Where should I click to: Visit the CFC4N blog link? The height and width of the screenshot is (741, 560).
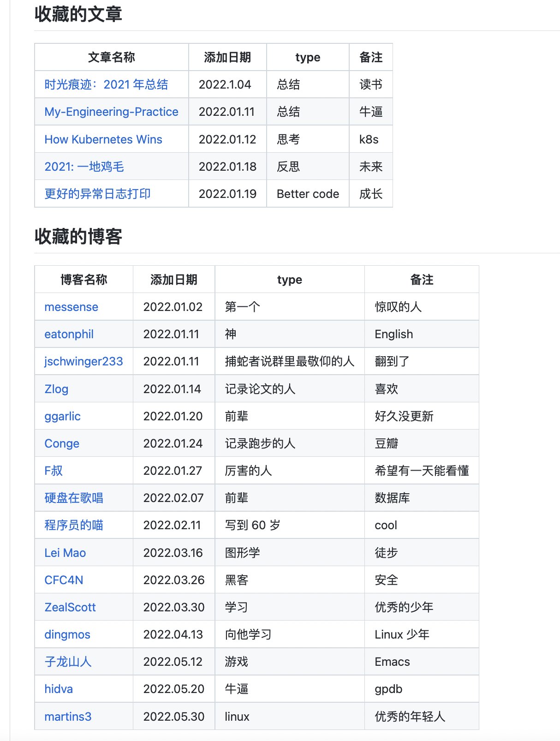click(64, 580)
